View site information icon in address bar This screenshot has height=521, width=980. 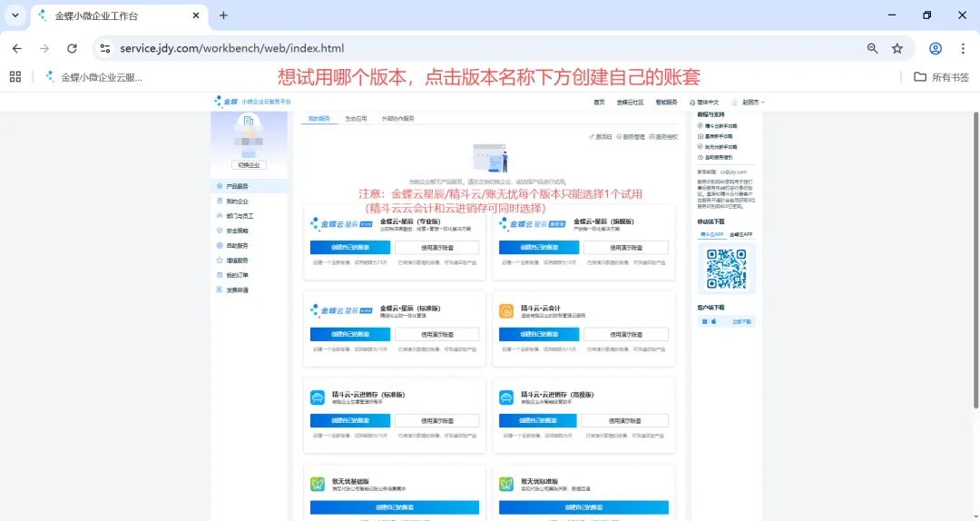(105, 48)
